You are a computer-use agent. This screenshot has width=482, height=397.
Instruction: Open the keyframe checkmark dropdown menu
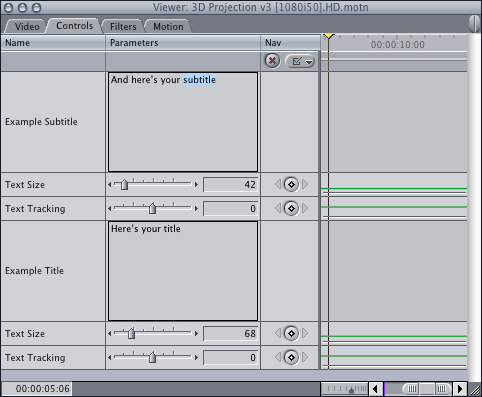[x=300, y=61]
